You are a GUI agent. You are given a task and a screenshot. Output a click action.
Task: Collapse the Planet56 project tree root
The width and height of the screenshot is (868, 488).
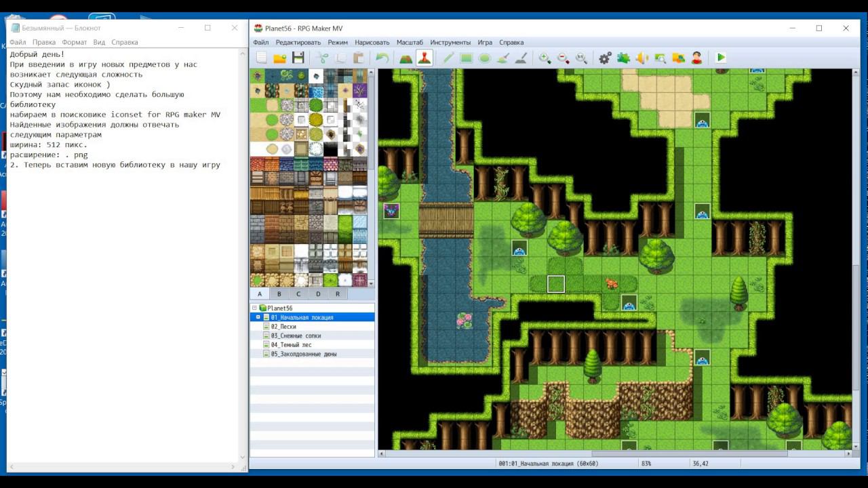point(255,308)
